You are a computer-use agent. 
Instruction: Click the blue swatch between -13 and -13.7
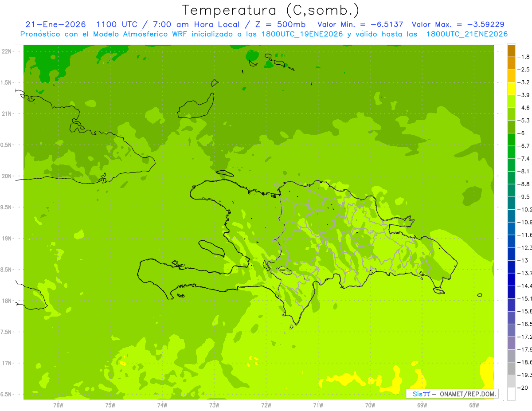pyautogui.click(x=511, y=266)
